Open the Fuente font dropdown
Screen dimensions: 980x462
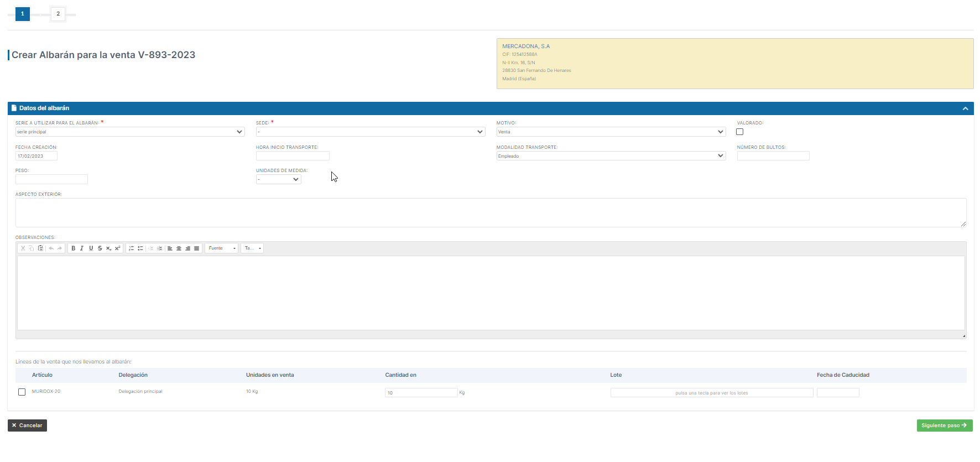(222, 248)
